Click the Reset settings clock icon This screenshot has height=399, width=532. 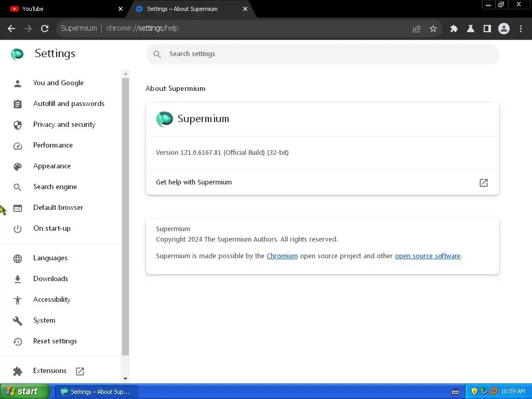click(18, 341)
